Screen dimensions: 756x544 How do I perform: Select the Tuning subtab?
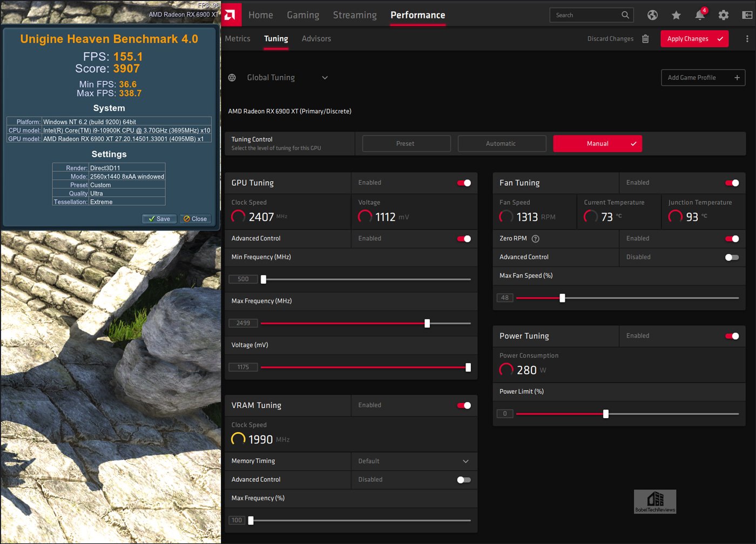click(x=276, y=39)
